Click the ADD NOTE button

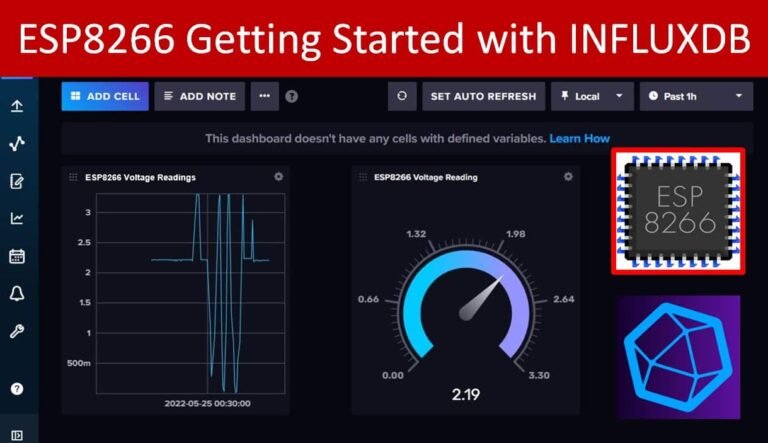click(199, 97)
